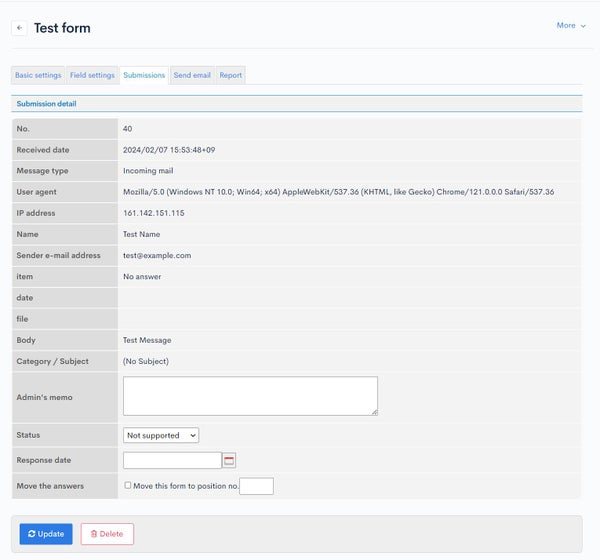Click the Incoming mail message type value
The image size is (600, 560).
[148, 171]
